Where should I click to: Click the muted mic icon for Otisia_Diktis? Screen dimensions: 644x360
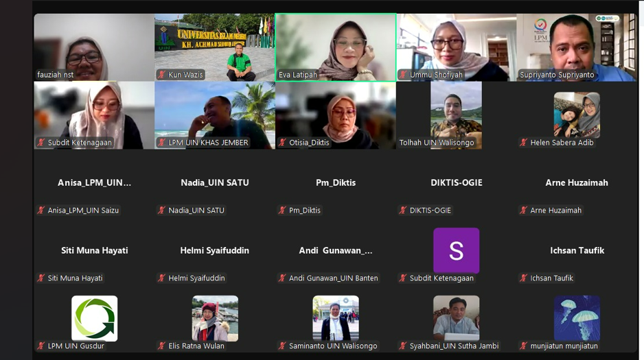(x=282, y=143)
